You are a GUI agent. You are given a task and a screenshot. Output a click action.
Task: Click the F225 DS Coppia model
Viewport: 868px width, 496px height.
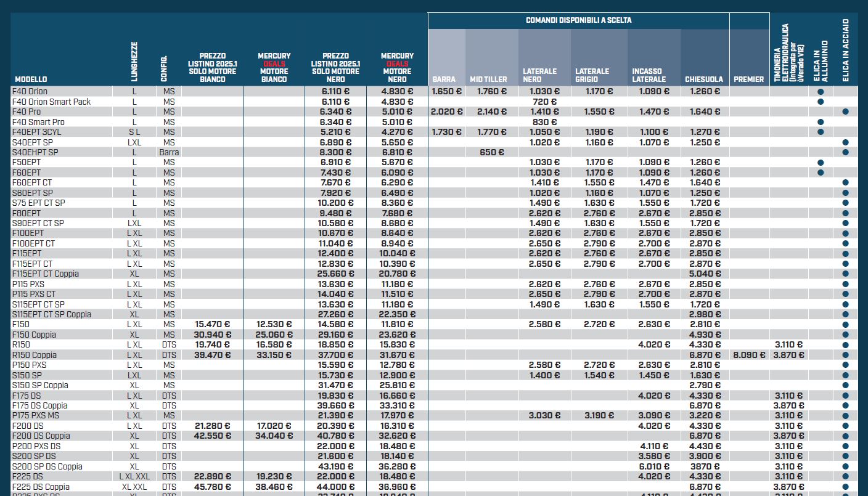(41, 487)
